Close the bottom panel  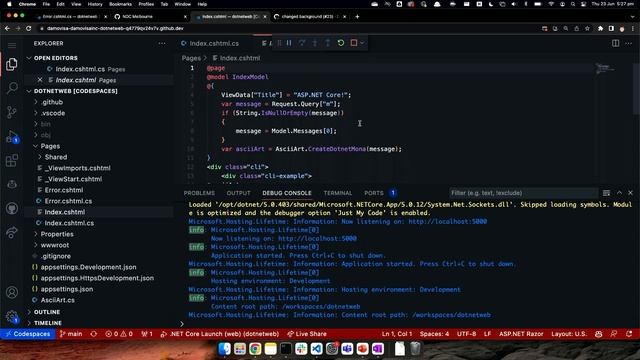click(631, 193)
